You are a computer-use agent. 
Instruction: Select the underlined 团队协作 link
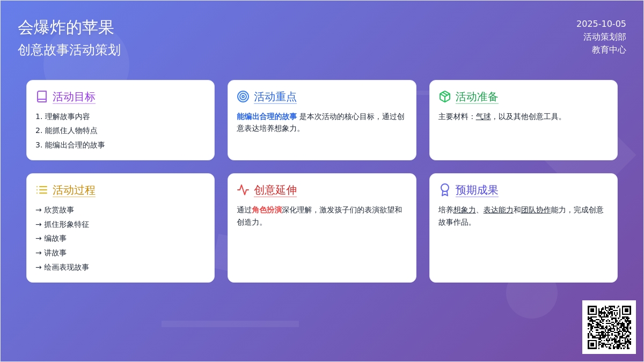point(536,210)
